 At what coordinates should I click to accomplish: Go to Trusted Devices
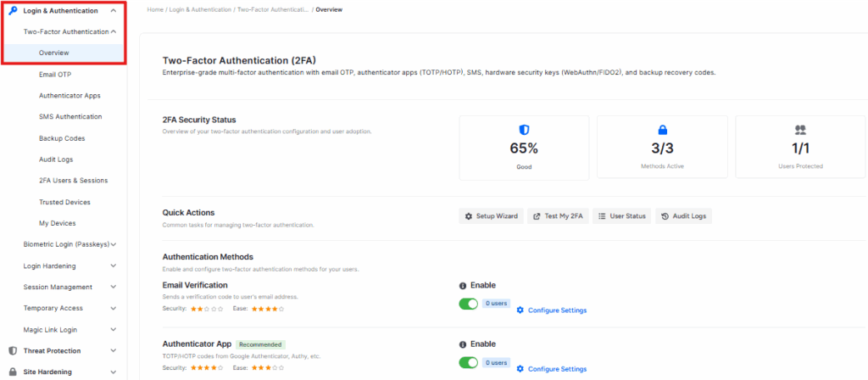[64, 202]
